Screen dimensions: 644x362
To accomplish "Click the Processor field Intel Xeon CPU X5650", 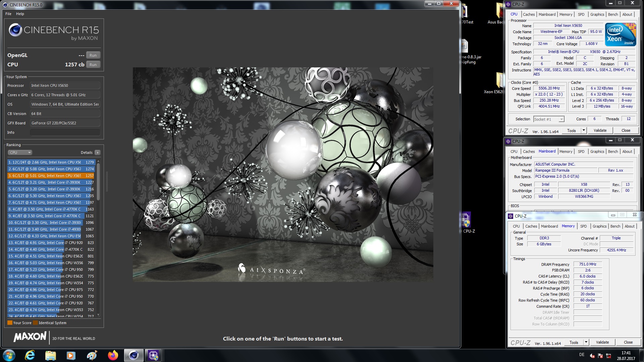I will point(65,85).
